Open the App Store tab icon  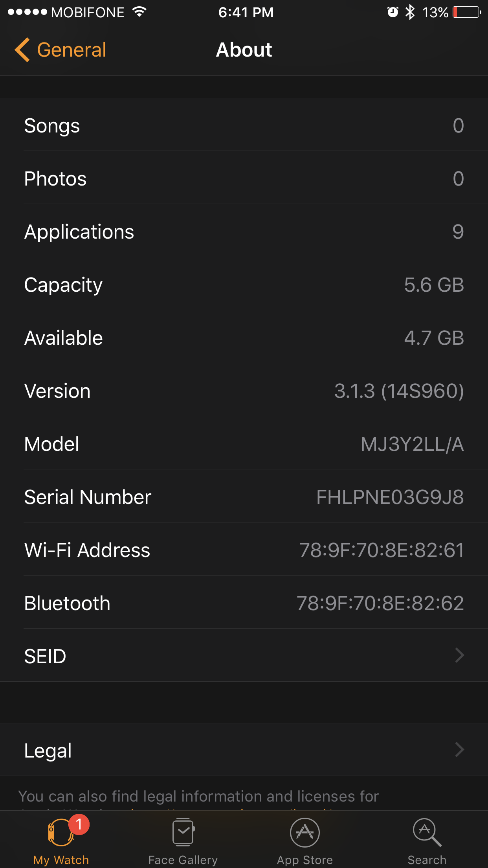click(305, 833)
